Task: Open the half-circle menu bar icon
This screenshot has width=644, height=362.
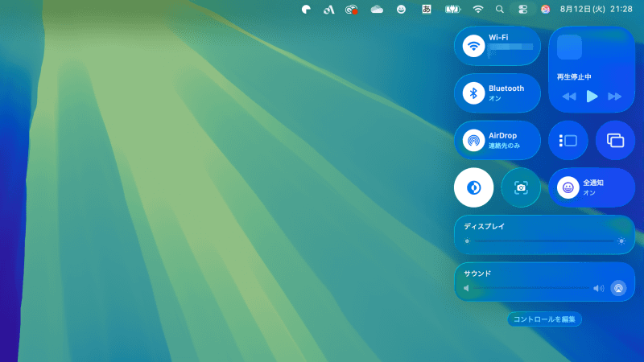Action: coord(306,9)
